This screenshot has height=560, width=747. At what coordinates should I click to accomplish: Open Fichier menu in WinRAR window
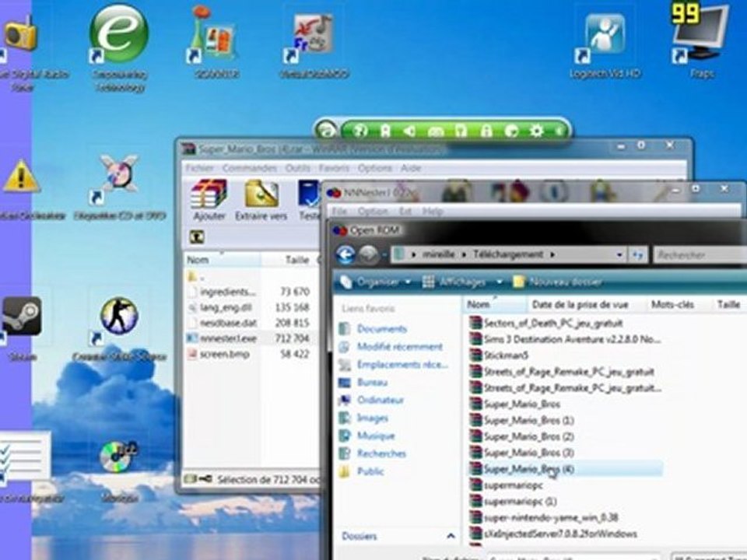click(x=199, y=168)
